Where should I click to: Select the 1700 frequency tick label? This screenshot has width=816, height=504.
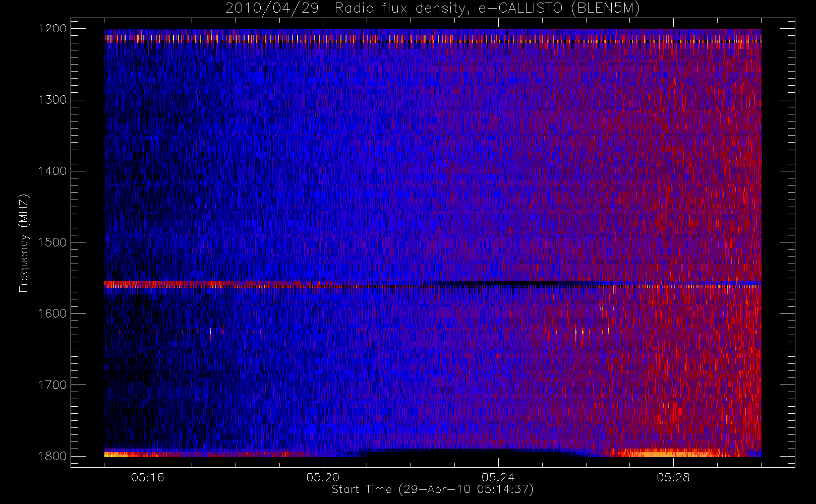pos(52,385)
